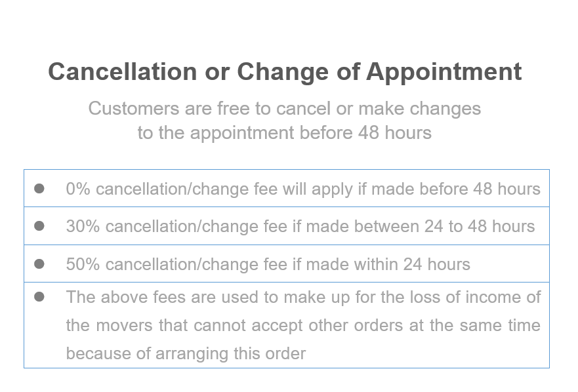Click the bullet before 0% cancellation fee
Screen dimensions: 578x392
pyautogui.click(x=39, y=189)
